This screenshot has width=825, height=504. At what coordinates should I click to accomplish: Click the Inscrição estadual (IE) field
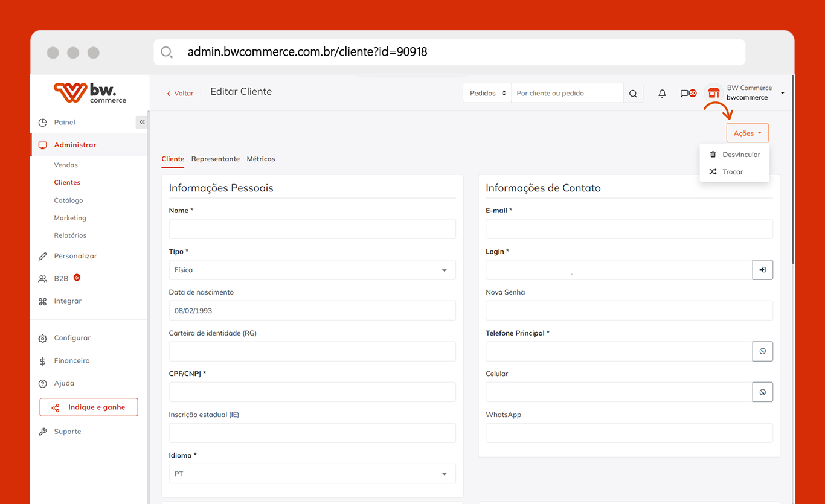point(312,433)
